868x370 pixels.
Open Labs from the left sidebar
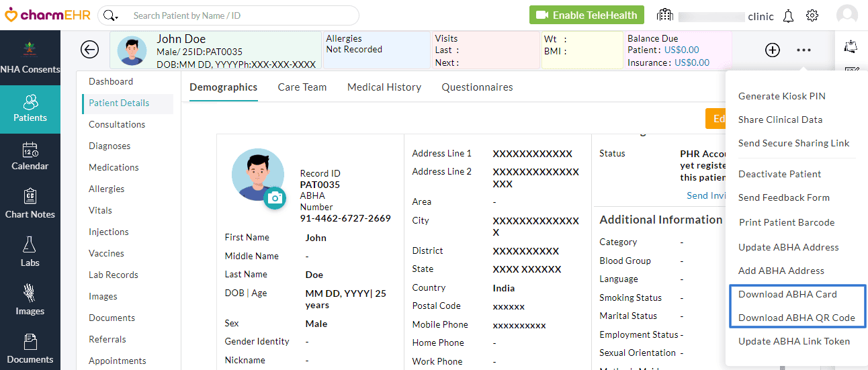(x=30, y=252)
